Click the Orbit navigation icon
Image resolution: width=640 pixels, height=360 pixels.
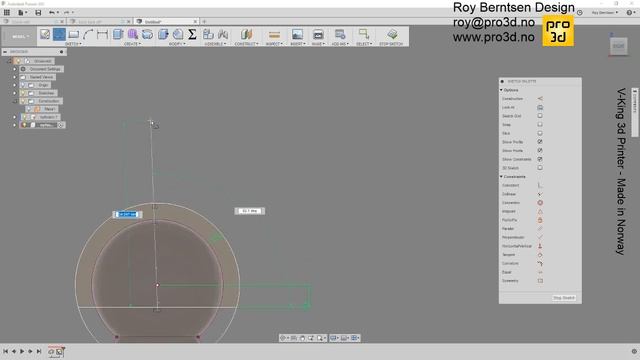[x=283, y=338]
